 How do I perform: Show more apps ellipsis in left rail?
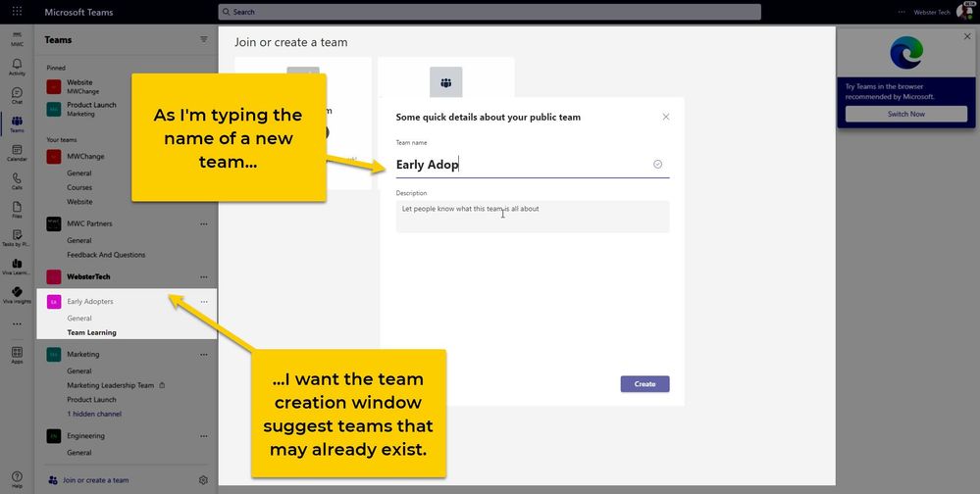[17, 324]
